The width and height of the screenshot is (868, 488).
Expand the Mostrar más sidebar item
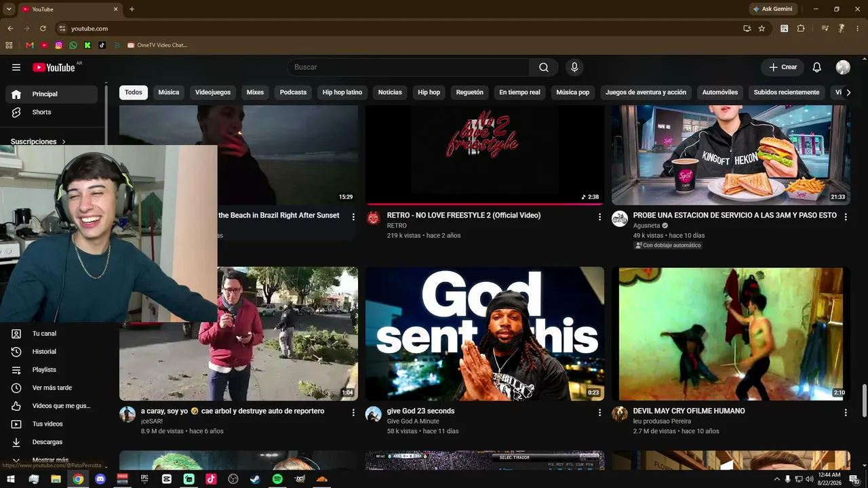tap(50, 460)
